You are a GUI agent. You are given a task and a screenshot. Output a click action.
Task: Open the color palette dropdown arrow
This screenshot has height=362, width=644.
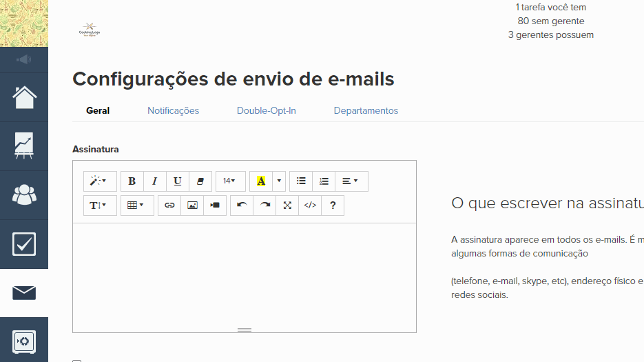click(x=279, y=181)
